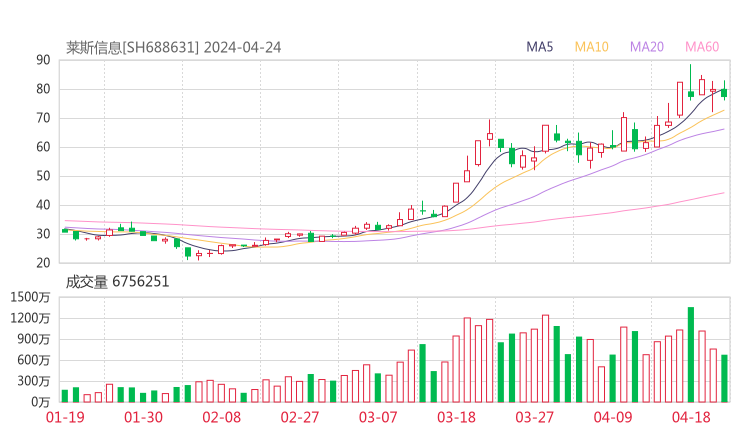Click the stock title 莱斯信息[SH688631]

click(x=132, y=48)
